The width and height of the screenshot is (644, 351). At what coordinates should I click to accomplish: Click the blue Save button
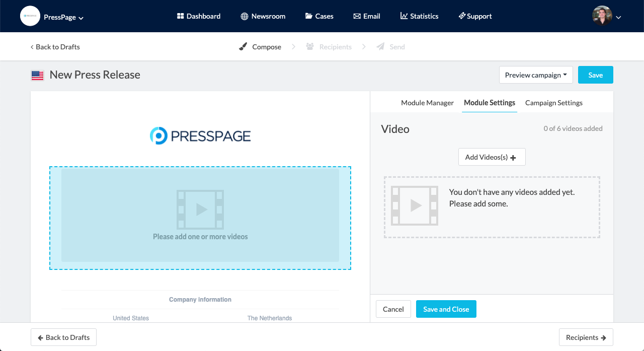[x=596, y=75]
